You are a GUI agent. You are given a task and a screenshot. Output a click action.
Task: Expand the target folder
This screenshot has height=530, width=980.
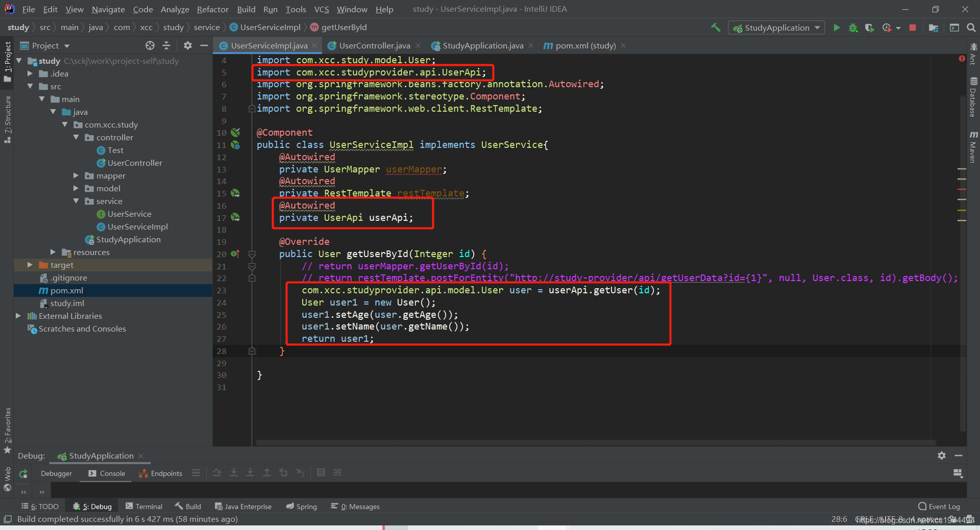pos(30,265)
